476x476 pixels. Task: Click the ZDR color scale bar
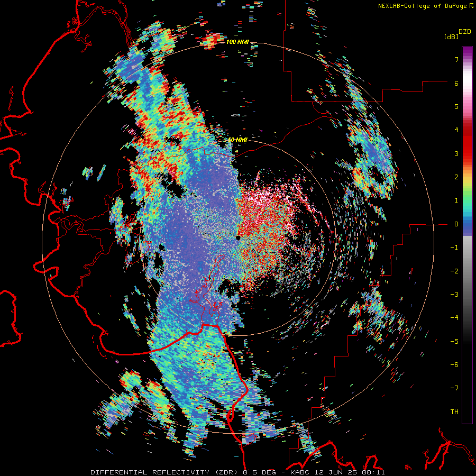(467, 235)
